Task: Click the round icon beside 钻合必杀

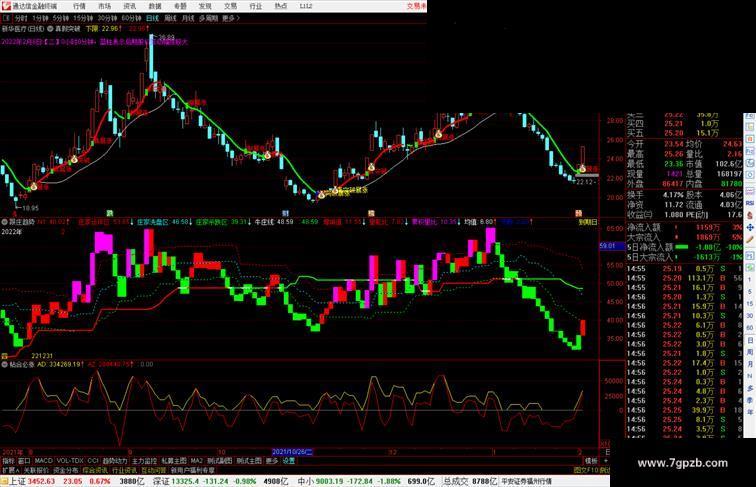Action: 4,365
